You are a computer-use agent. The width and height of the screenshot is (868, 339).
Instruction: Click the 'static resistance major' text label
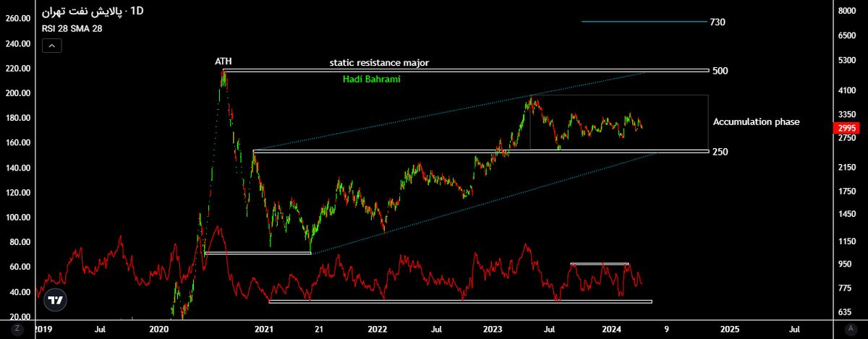coord(379,63)
